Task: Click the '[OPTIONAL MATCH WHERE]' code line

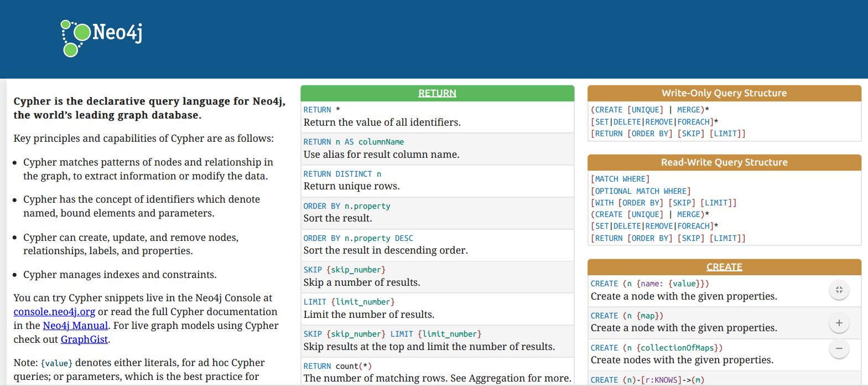Action: (641, 191)
